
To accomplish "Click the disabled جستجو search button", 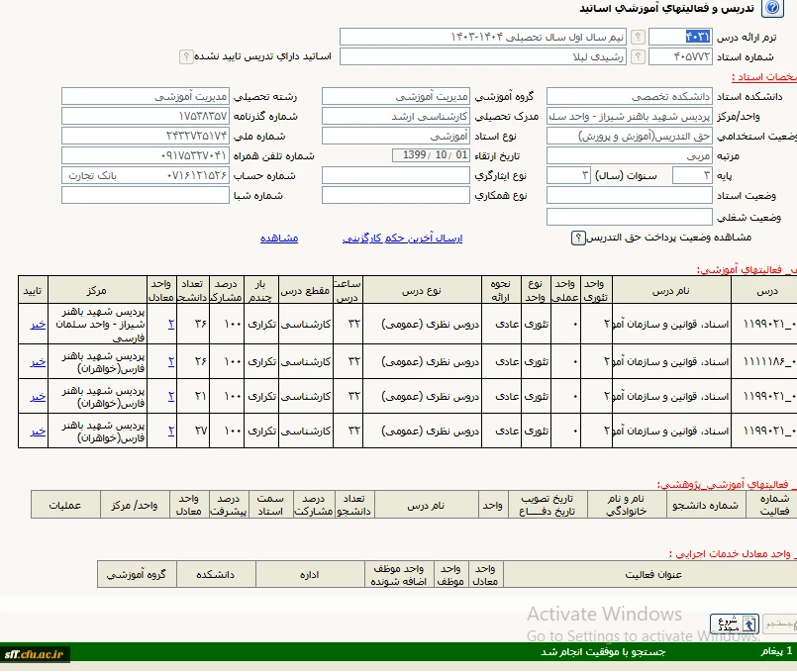I will point(778,624).
